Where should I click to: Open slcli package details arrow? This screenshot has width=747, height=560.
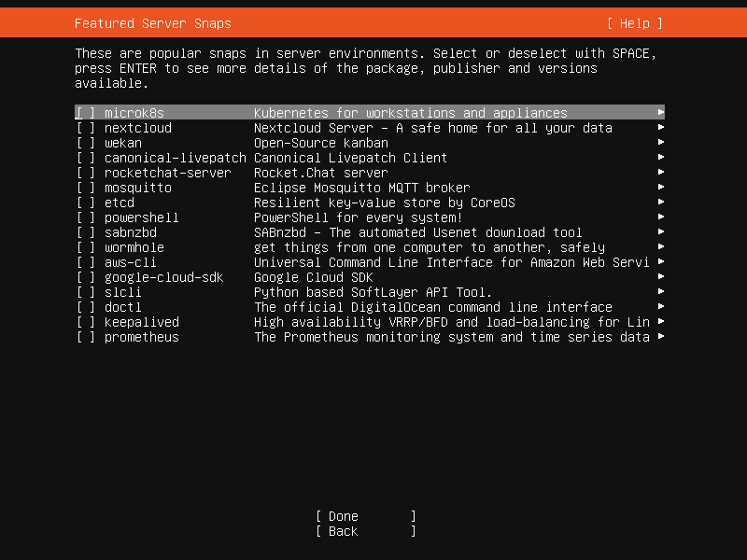coord(659,292)
